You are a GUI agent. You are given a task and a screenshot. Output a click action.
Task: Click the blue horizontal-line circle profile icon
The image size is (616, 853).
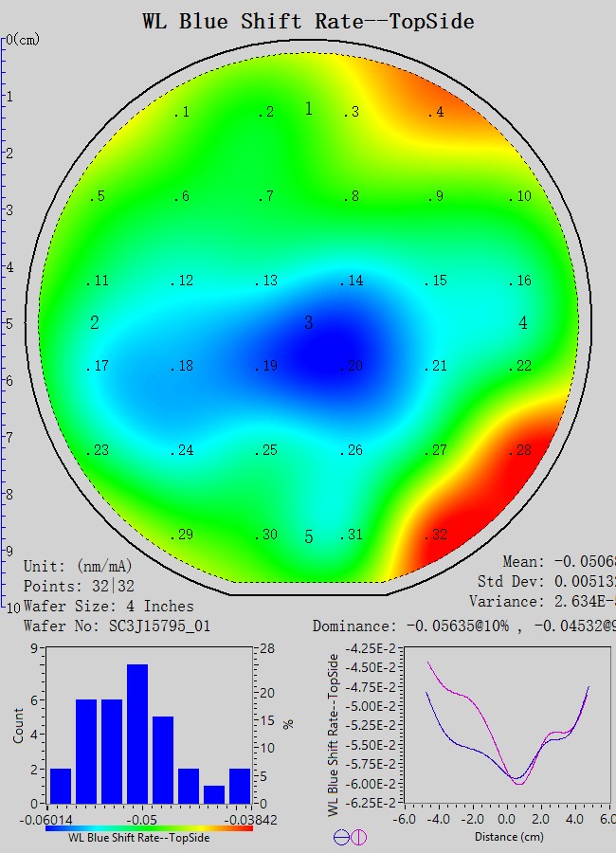(341, 837)
